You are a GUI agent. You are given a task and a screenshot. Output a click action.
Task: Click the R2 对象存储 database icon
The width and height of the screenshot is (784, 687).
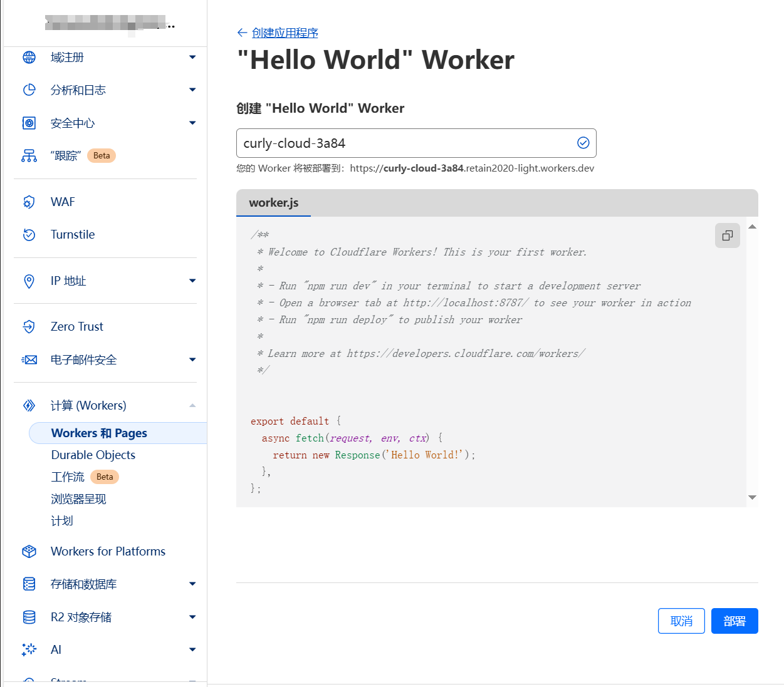tap(29, 617)
